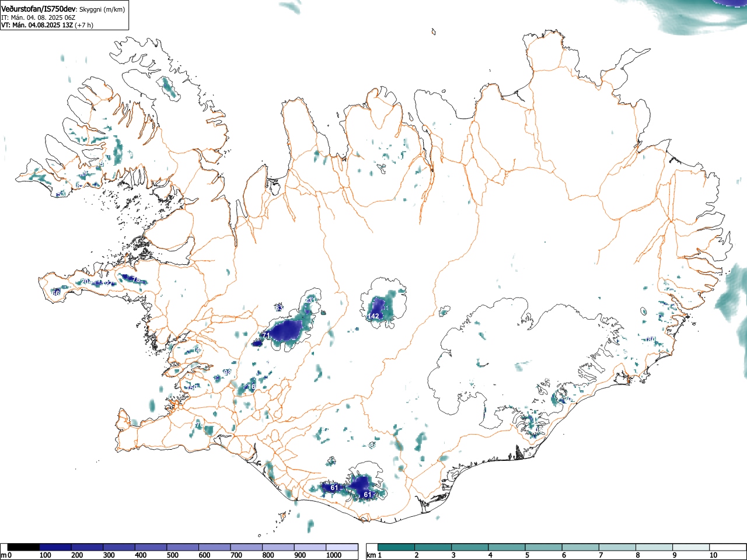The image size is (747, 560).
Task: Pick the 3–4 km legend swatch
Action: [471, 547]
